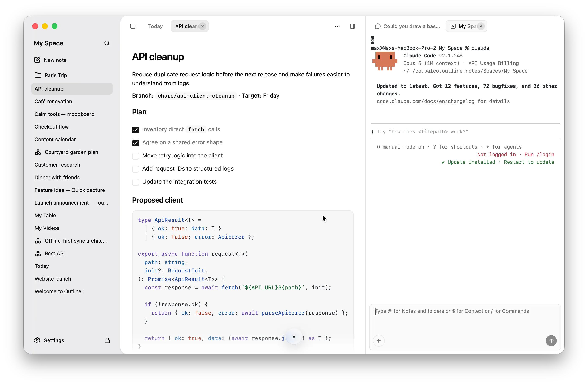Viewport: 588px width, 385px height.
Task: Open the Checkout flow note
Action: 72,127
